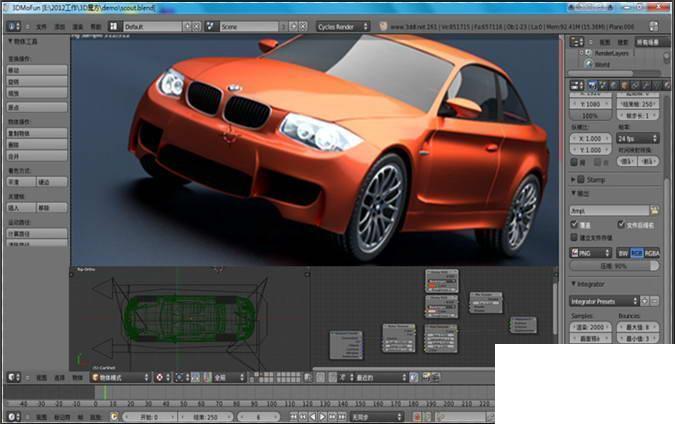Screen dimensions: 675x424
Task: Add a new scene with the plus icon
Action: coord(294,27)
